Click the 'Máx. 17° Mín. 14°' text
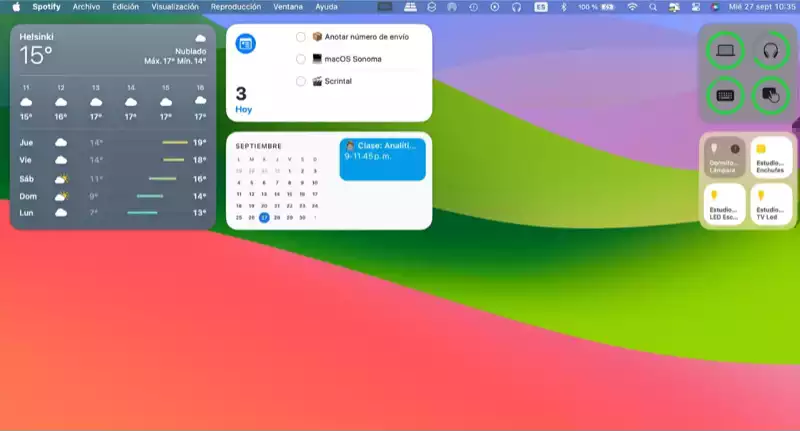 175,61
